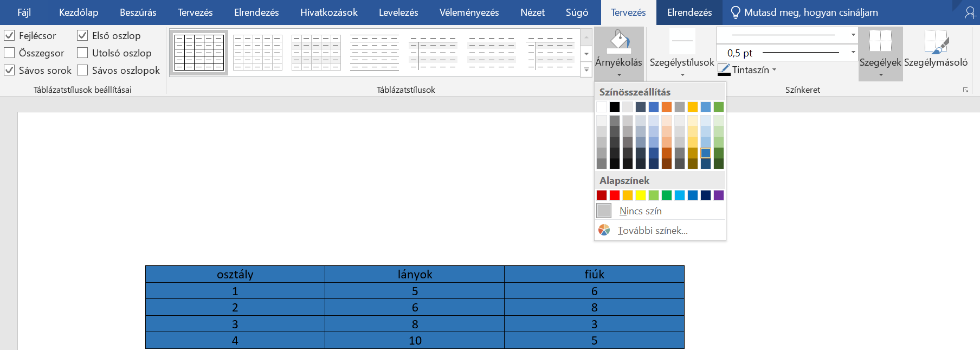Choose Nincs szín option
The image size is (980, 350).
pyautogui.click(x=660, y=211)
